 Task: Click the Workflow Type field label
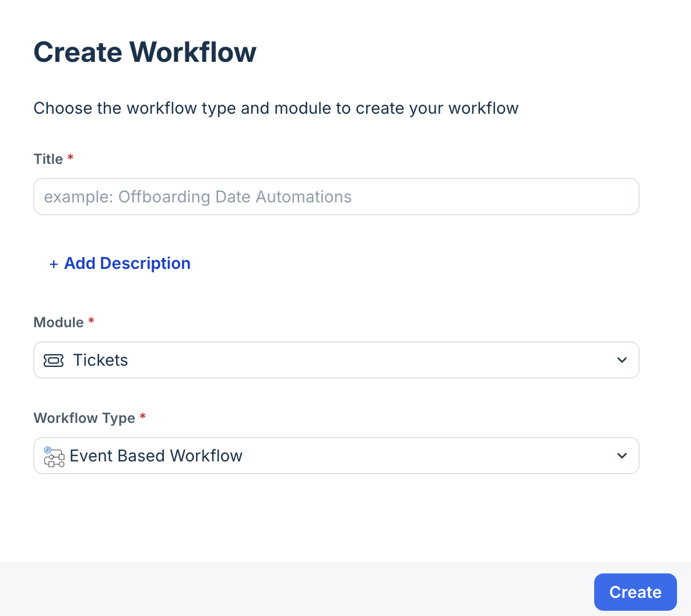[85, 418]
